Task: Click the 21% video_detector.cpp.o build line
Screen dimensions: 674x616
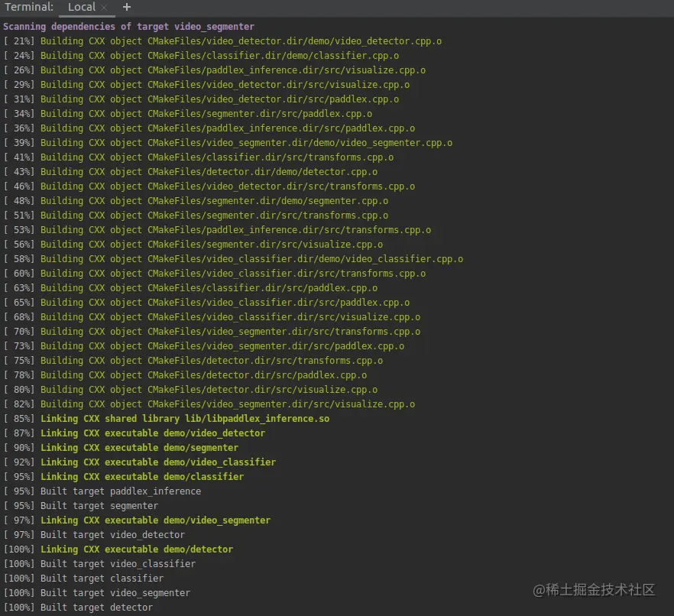Action: click(222, 41)
